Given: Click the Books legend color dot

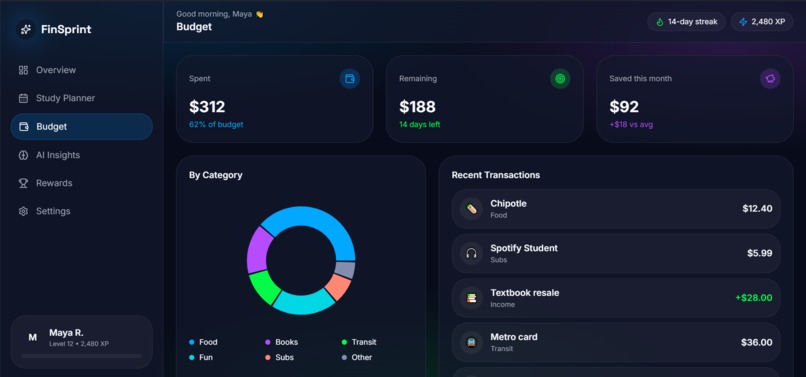Looking at the screenshot, I should click(268, 342).
